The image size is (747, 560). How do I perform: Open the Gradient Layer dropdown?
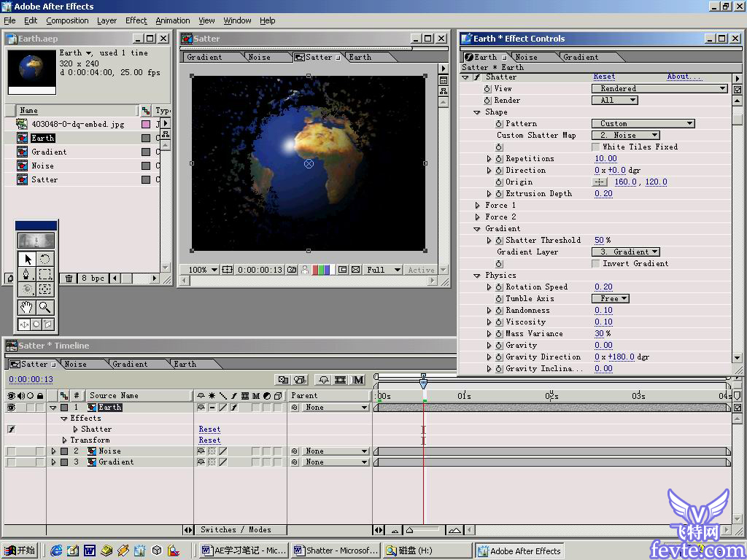[626, 252]
